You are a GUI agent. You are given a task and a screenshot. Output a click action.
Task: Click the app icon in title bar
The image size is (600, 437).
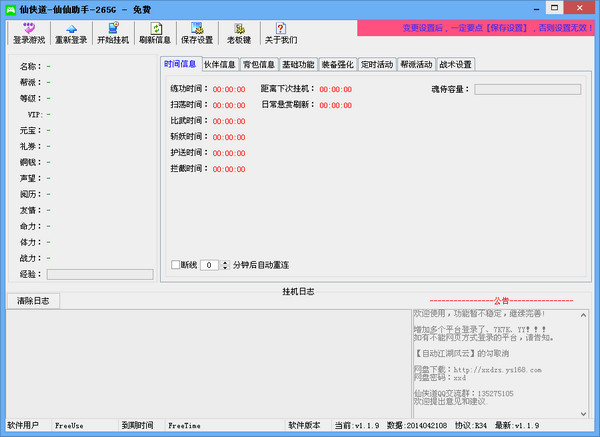11,8
